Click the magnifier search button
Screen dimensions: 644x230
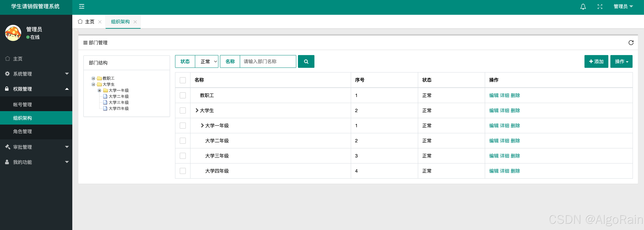click(306, 61)
